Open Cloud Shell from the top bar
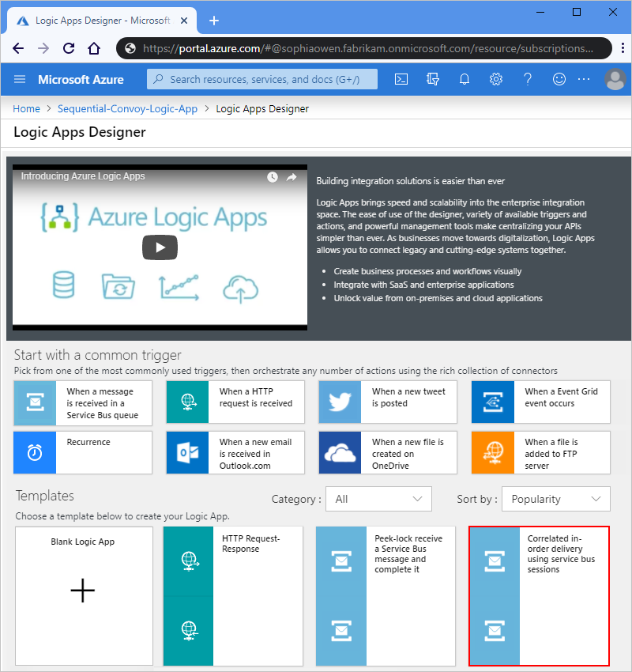 [401, 79]
